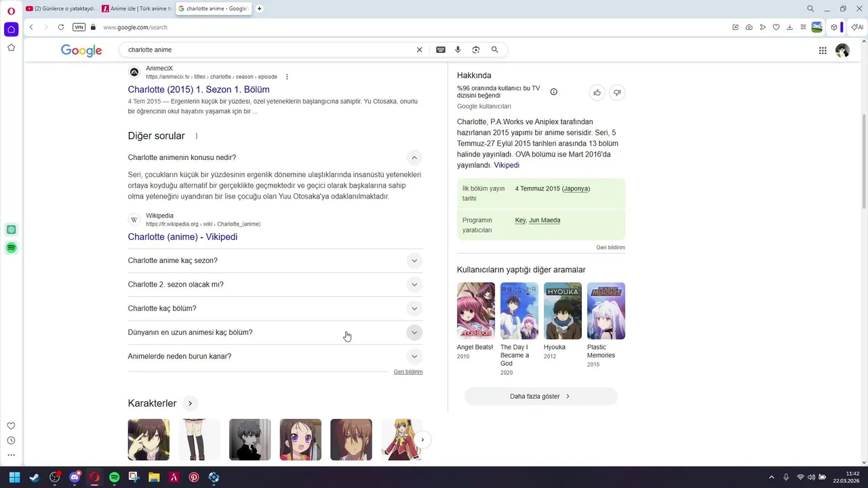Open the 'Key' creator link

(520, 220)
